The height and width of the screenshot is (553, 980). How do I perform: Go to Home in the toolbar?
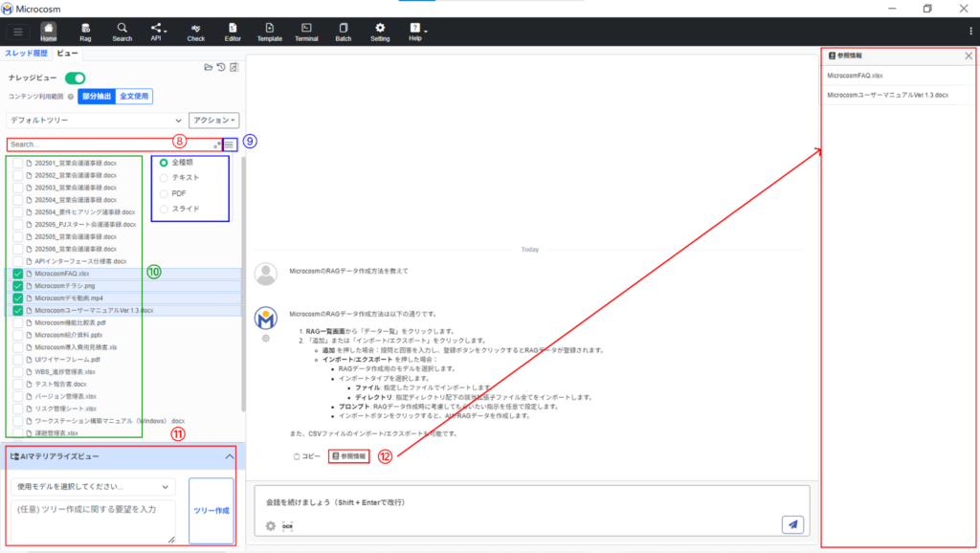pyautogui.click(x=48, y=32)
